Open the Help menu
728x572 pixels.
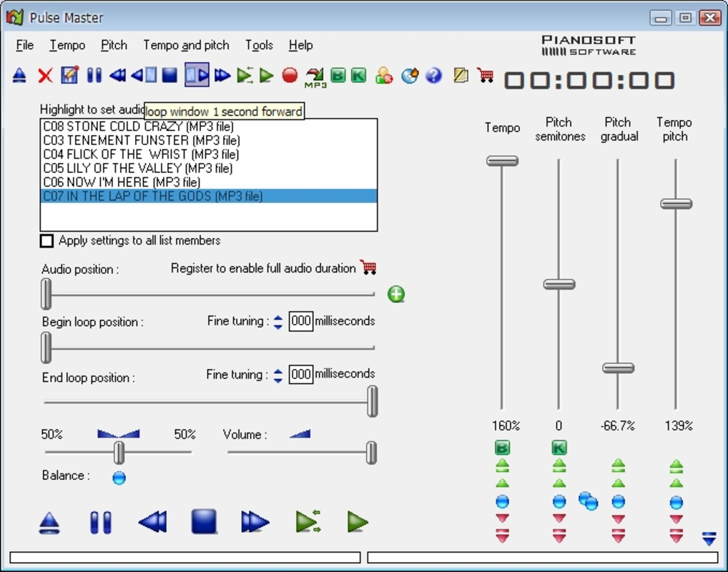300,45
